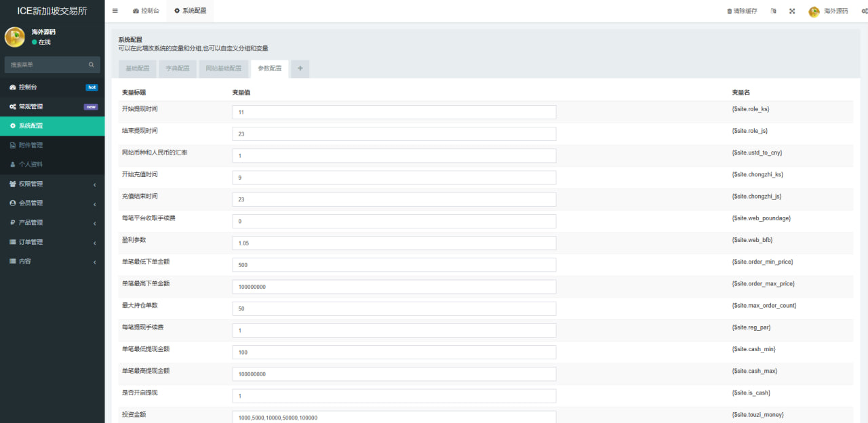Click the hamburger sidebar toggle icon
The image size is (868, 423).
(x=115, y=11)
